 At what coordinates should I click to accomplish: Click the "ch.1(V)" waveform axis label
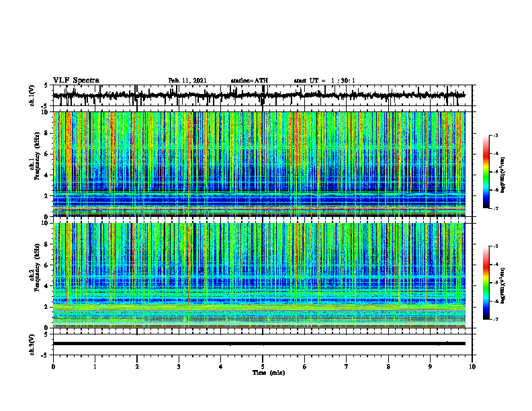[32, 95]
